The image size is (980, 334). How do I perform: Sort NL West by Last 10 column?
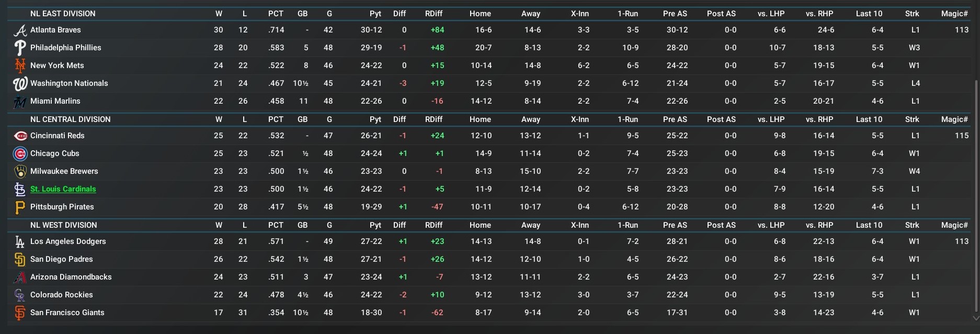869,225
